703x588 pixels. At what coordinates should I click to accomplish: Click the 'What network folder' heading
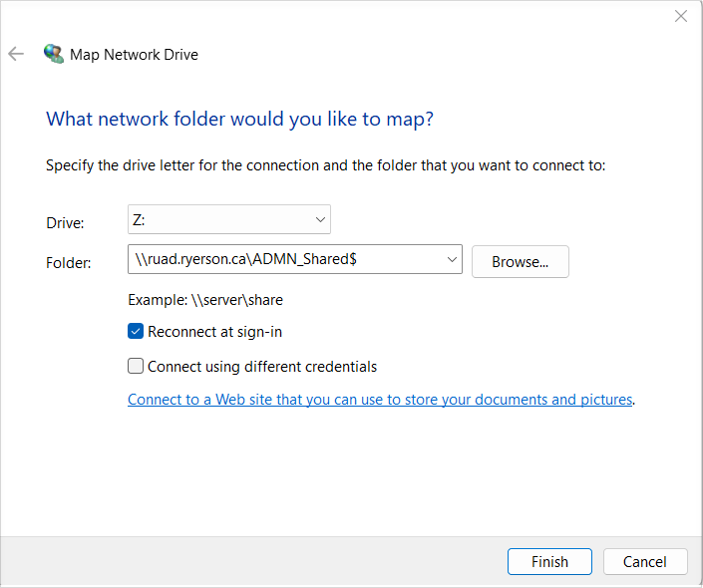[239, 120]
